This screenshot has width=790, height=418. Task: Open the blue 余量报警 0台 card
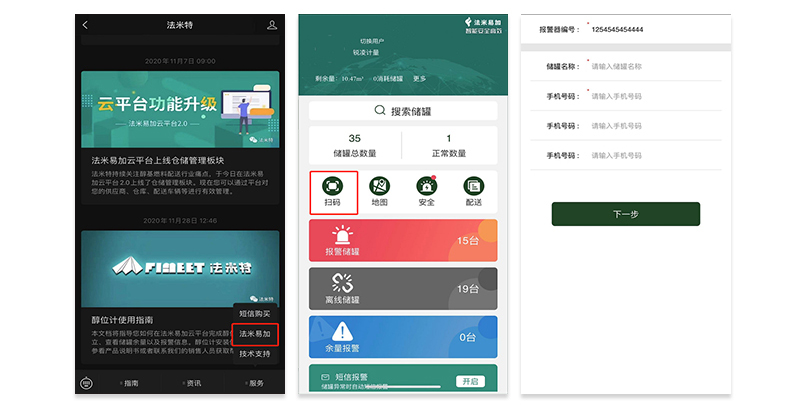pyautogui.click(x=403, y=337)
